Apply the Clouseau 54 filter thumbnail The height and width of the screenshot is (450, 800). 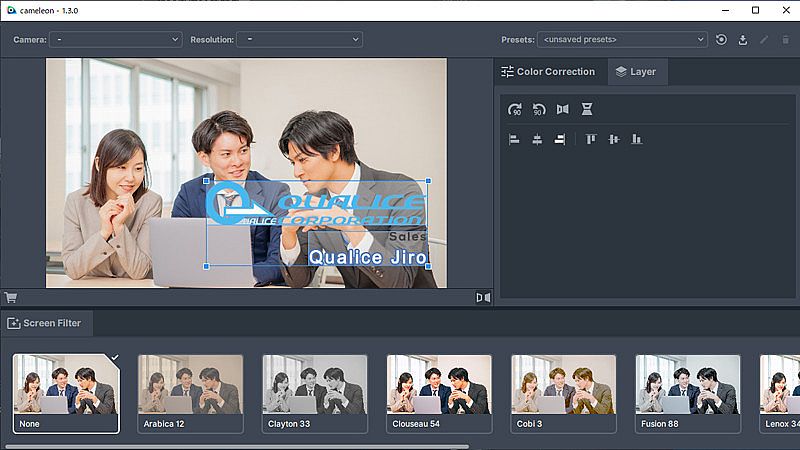pos(439,394)
